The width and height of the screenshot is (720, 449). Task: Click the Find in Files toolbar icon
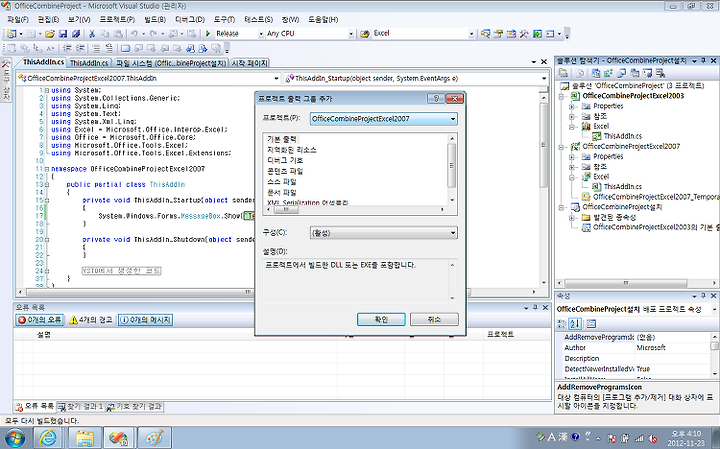[x=365, y=34]
